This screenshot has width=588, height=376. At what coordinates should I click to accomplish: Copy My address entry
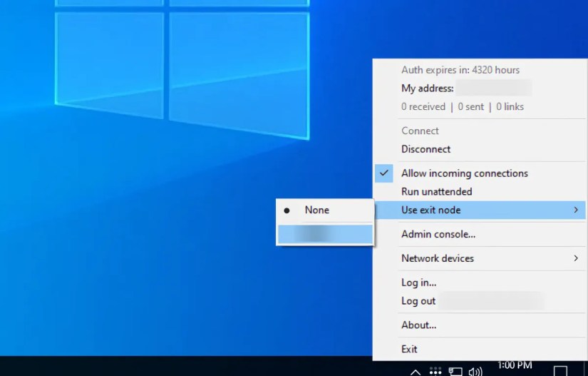pyautogui.click(x=480, y=88)
